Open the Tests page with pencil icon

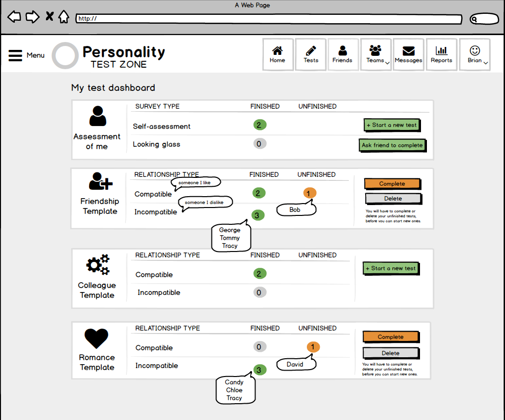point(311,54)
